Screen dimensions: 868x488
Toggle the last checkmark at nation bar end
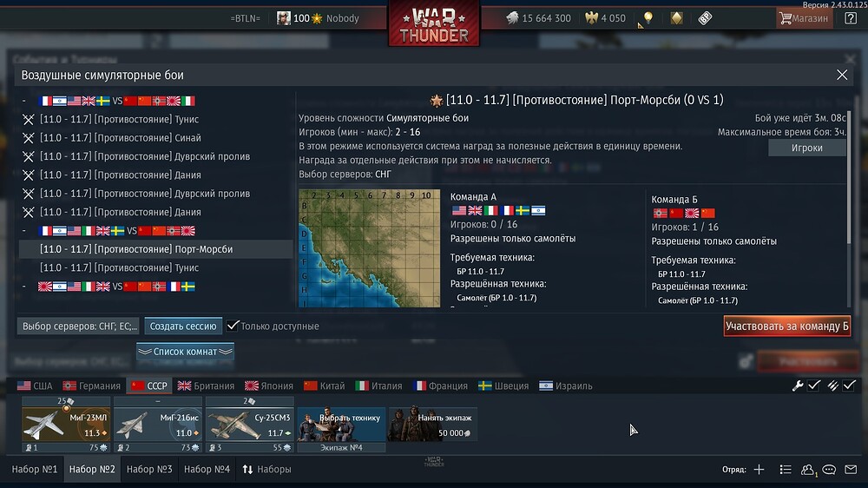click(x=849, y=385)
